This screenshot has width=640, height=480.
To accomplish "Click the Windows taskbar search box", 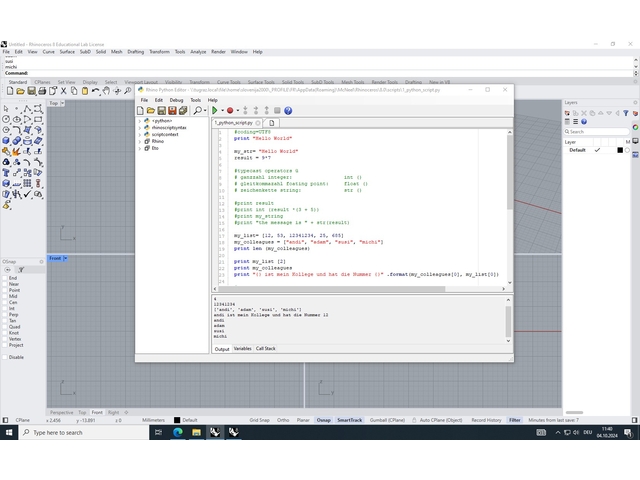I will coord(84,432).
